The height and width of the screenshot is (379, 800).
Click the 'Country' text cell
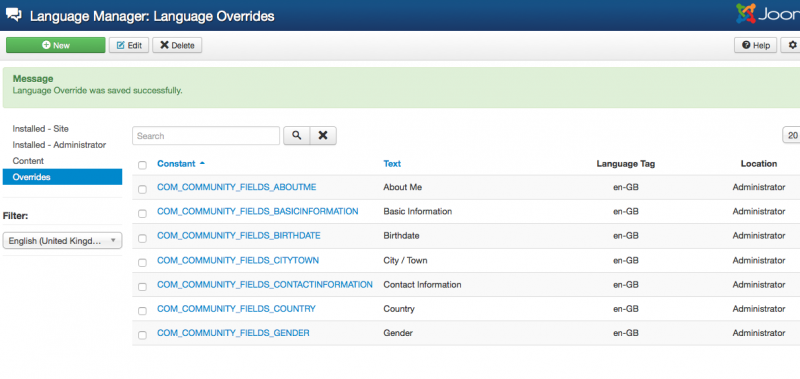pos(399,309)
